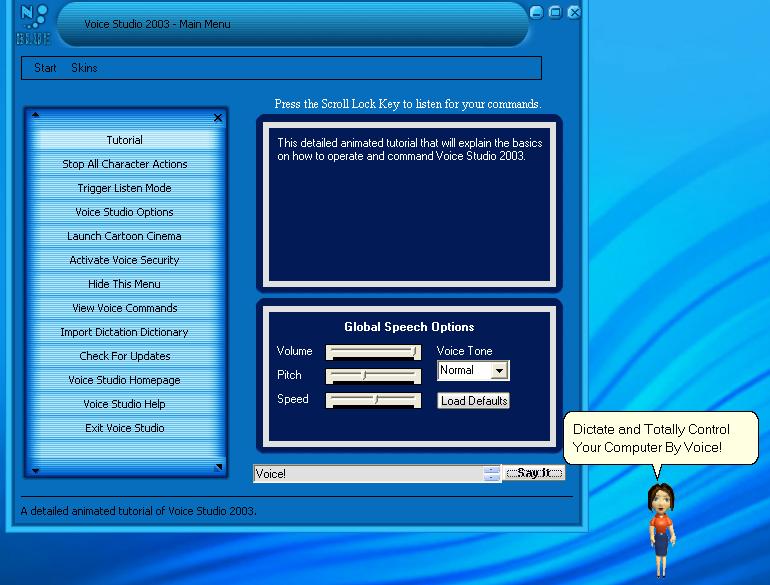This screenshot has width=770, height=585.
Task: Activate Voice Security option
Action: click(125, 260)
